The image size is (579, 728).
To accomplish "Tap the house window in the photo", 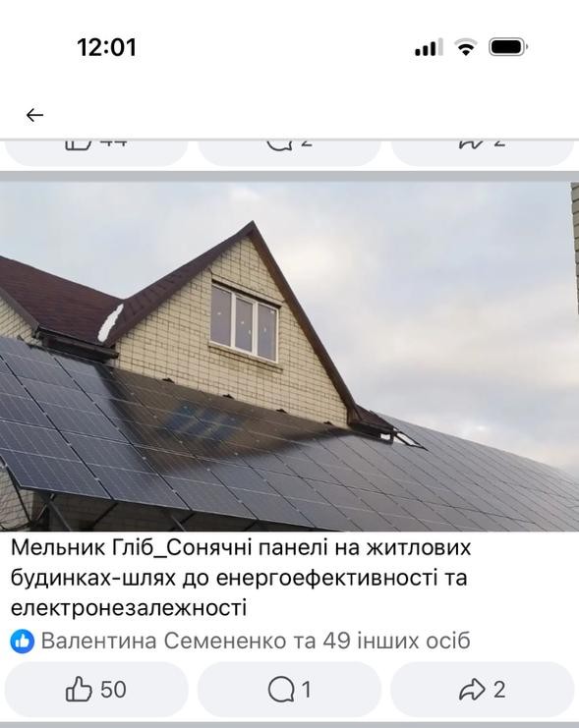I will click(245, 321).
